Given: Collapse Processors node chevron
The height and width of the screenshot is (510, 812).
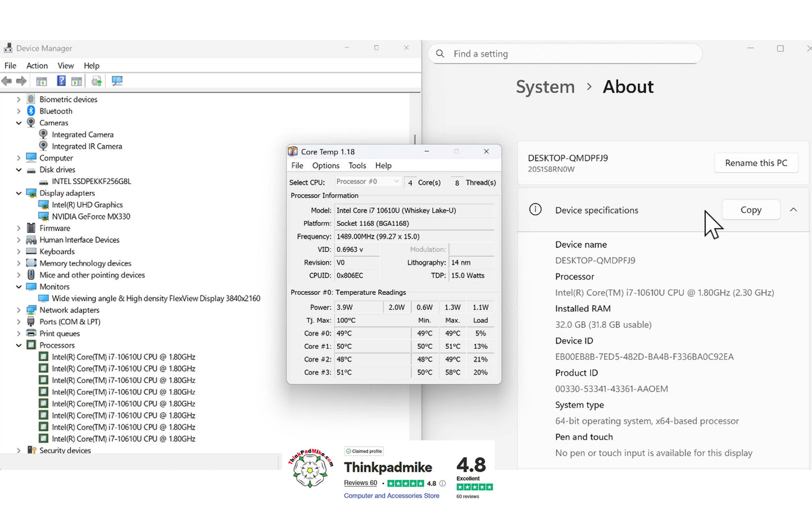Looking at the screenshot, I should pos(19,345).
